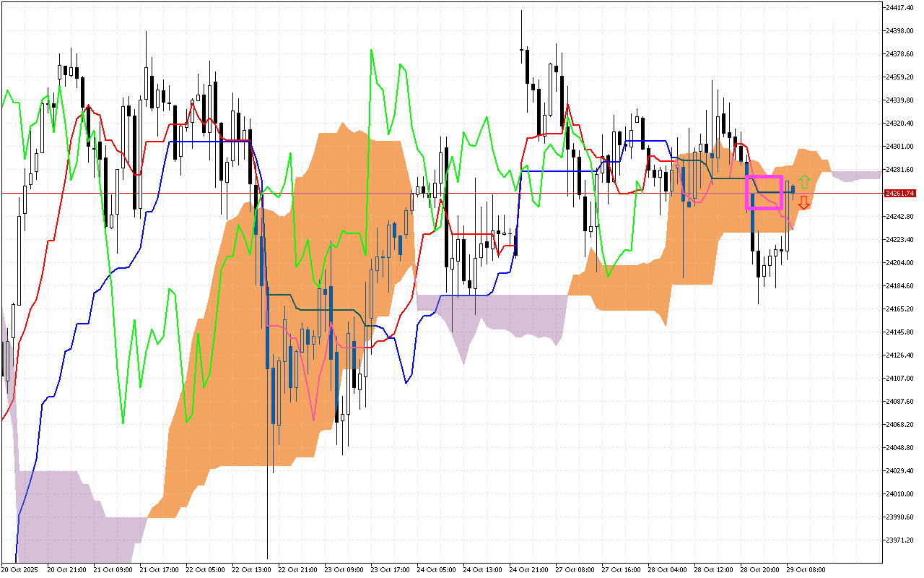
Task: Click the 23971.20 price axis label
Action: (902, 540)
